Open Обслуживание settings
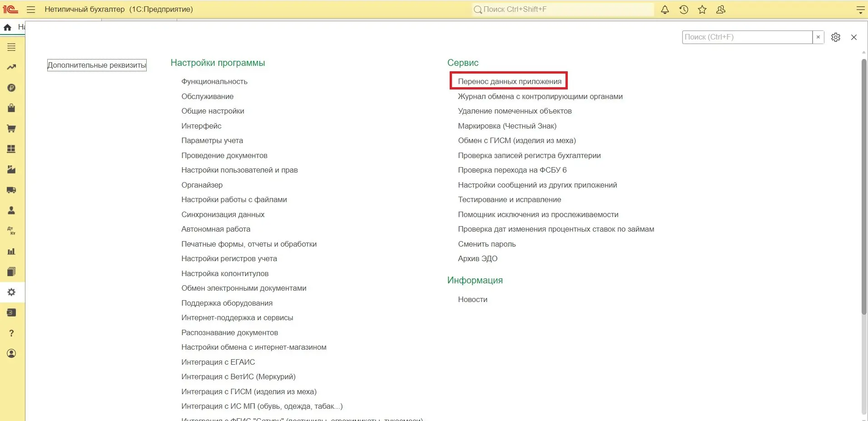This screenshot has width=868, height=421. click(208, 96)
